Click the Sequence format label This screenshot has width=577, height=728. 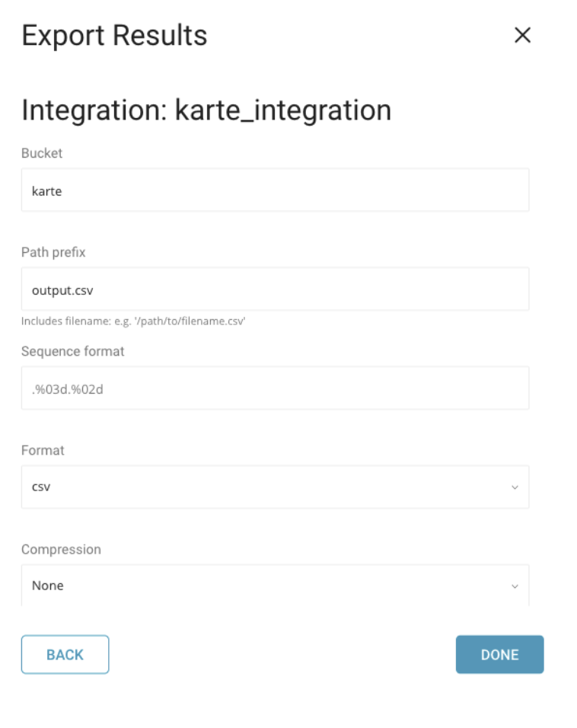click(x=73, y=351)
